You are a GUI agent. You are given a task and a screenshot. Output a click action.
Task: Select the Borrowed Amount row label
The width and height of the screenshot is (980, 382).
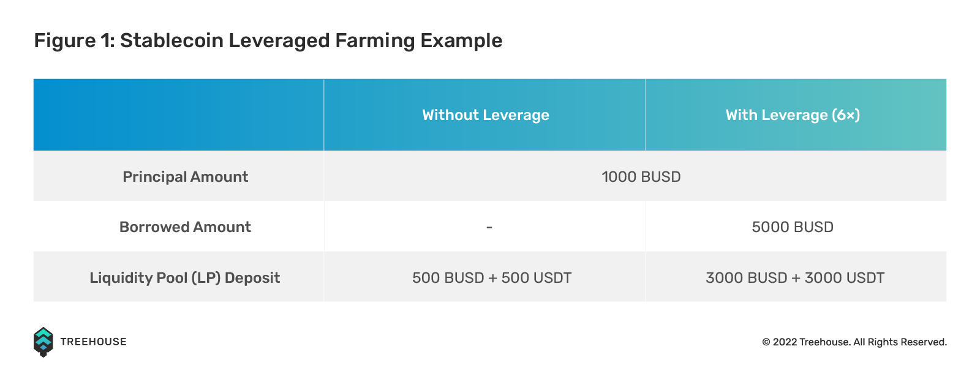(x=185, y=227)
